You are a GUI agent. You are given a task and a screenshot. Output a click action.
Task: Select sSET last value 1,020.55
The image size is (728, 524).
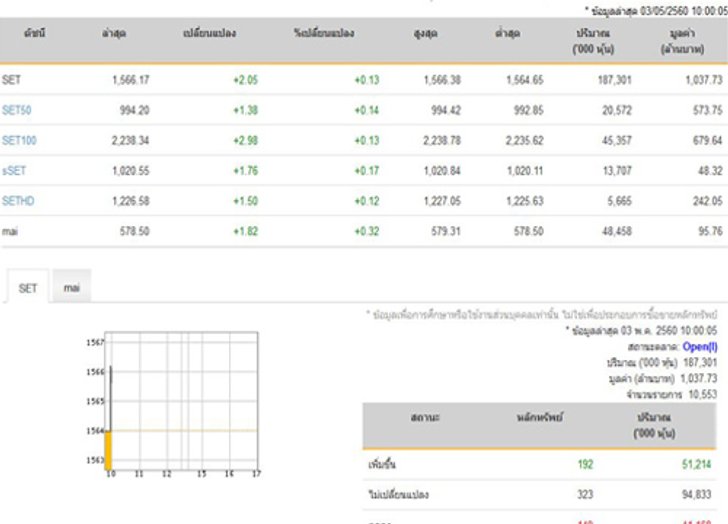click(x=130, y=170)
